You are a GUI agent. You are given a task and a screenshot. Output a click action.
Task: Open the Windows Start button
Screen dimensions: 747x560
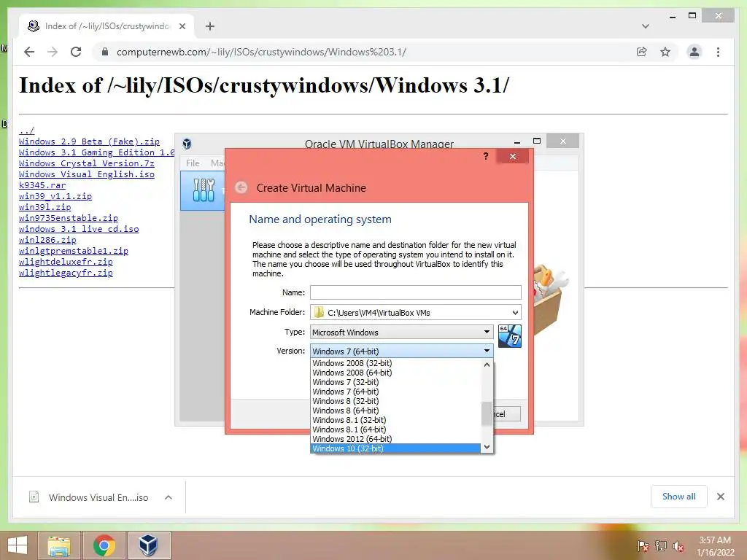coord(18,545)
